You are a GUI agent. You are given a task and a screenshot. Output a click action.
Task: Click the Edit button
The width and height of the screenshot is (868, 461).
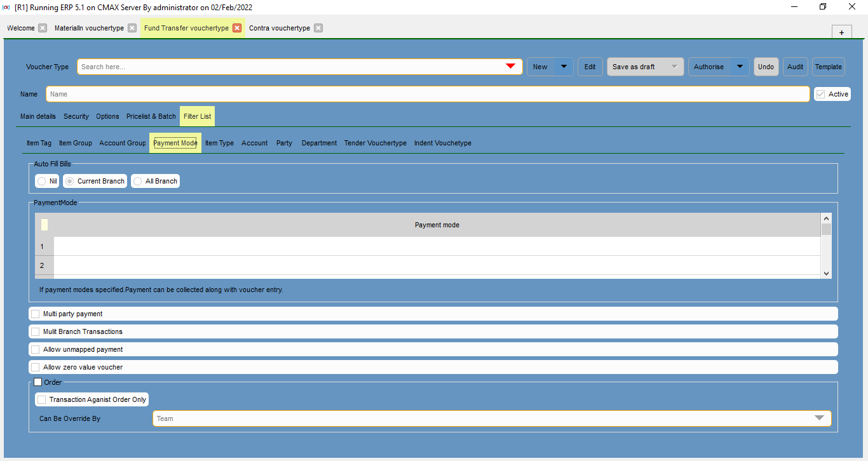pyautogui.click(x=590, y=67)
